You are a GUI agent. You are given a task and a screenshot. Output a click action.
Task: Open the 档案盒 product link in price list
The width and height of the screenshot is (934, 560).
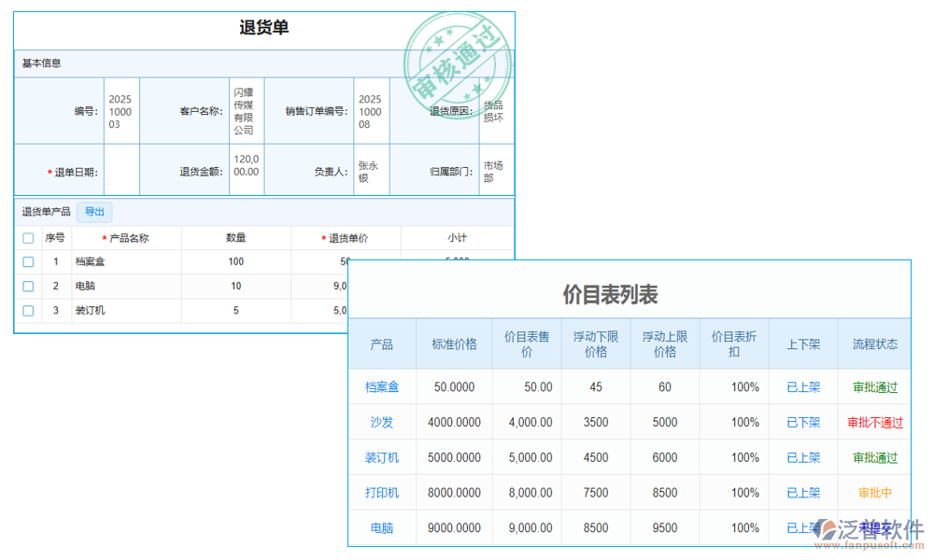pos(381,386)
